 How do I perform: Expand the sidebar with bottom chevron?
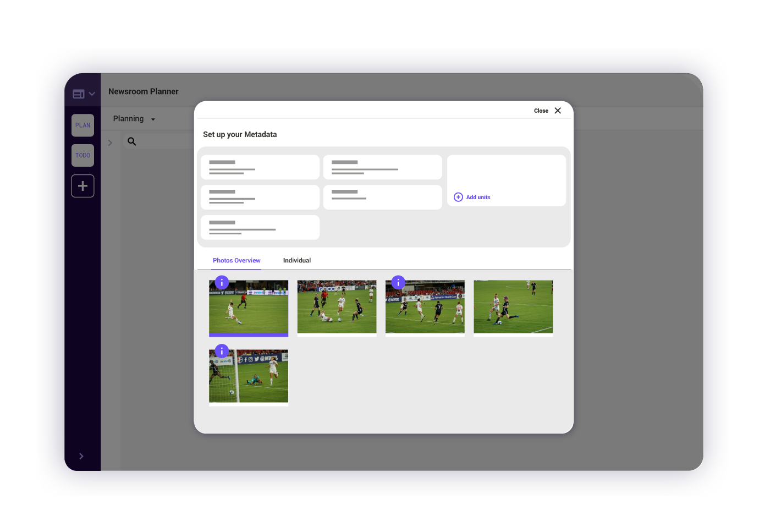(x=81, y=456)
